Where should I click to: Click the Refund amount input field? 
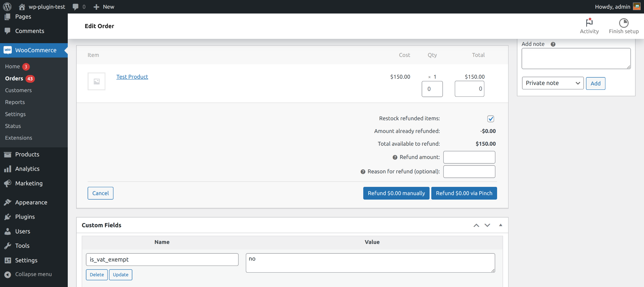(469, 157)
